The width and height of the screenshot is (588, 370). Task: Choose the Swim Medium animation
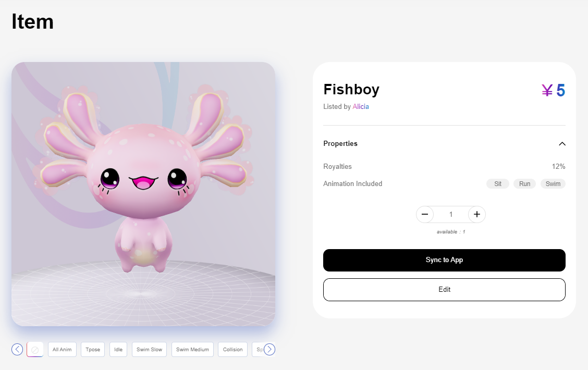[x=192, y=349]
